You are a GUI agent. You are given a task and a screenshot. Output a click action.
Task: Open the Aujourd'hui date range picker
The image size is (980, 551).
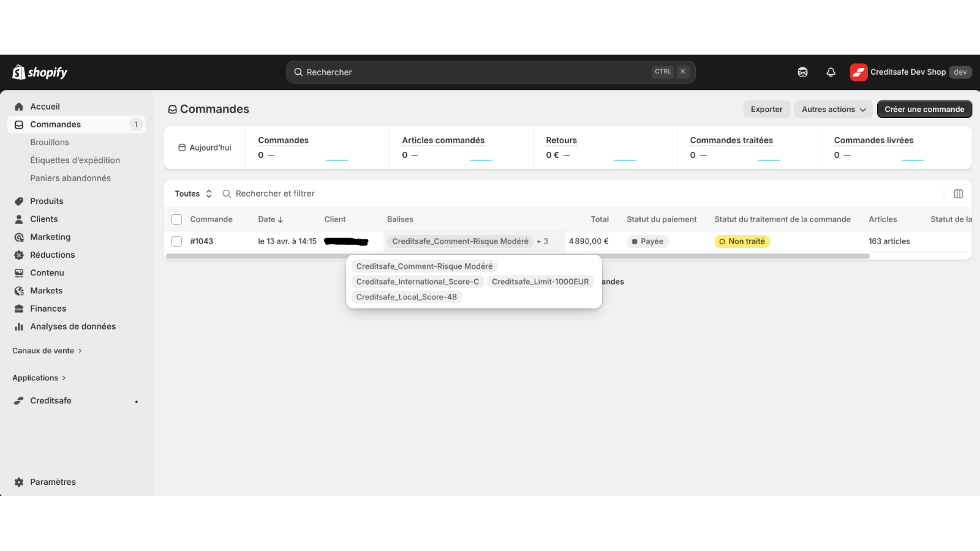(205, 148)
